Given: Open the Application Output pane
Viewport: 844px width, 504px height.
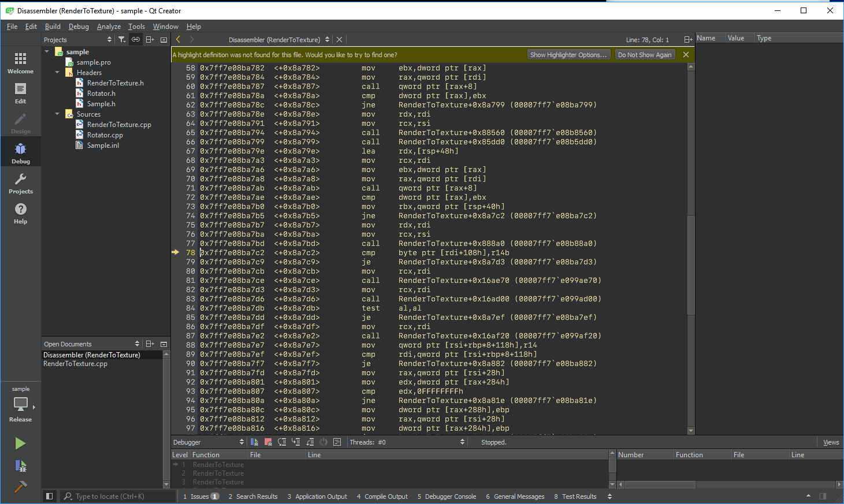Looking at the screenshot, I should (x=317, y=496).
